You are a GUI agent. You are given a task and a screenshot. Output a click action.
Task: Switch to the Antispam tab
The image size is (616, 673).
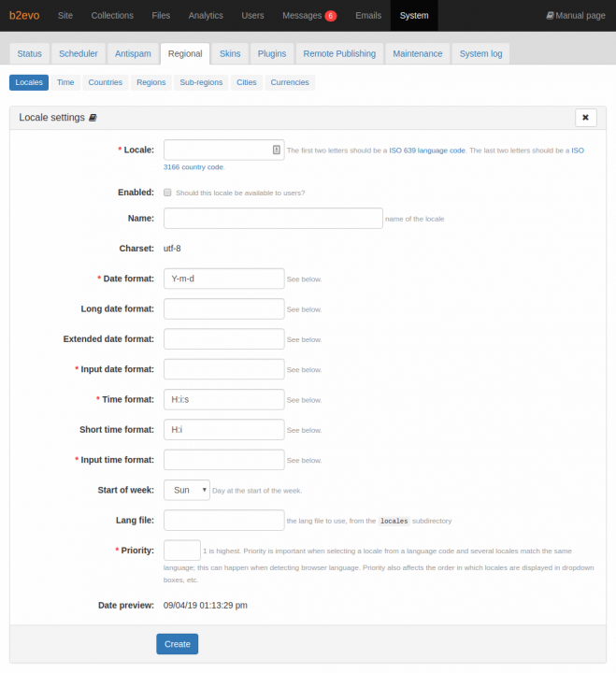133,53
